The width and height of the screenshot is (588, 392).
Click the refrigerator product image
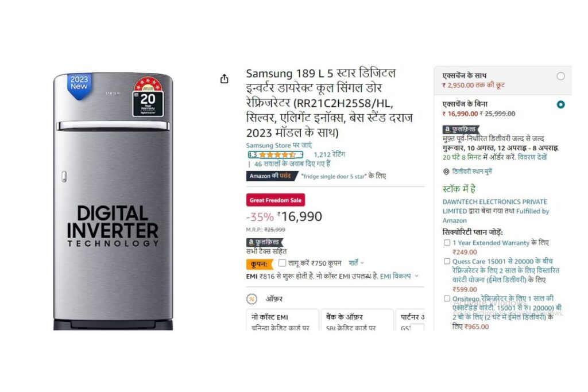[x=113, y=201]
